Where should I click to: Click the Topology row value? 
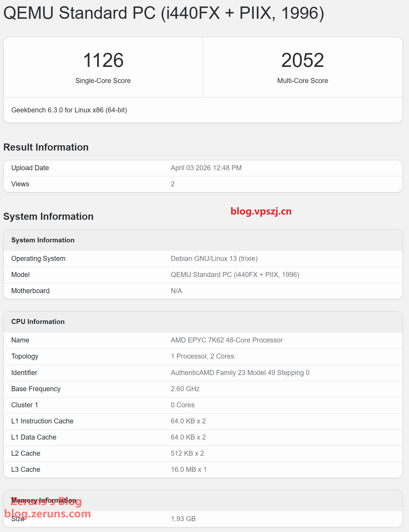(x=202, y=356)
